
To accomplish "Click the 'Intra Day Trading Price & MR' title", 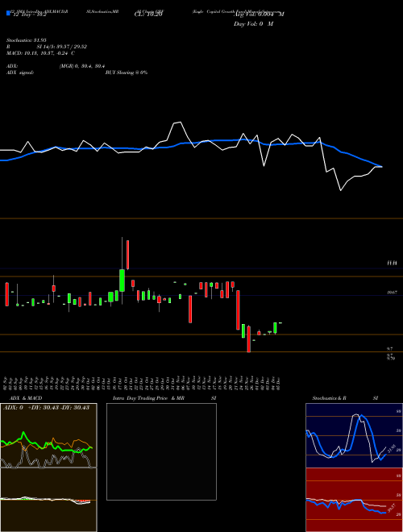I will tap(148, 398).
